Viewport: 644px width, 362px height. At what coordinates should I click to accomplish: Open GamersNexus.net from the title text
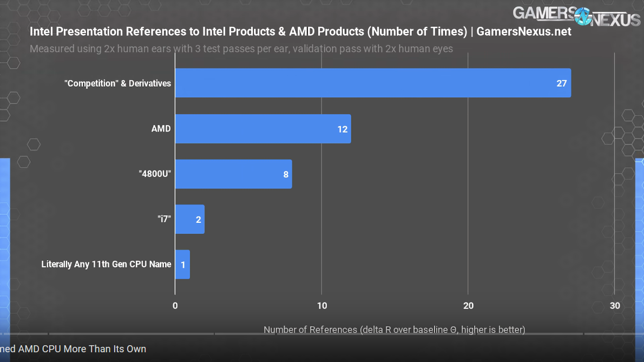click(523, 31)
